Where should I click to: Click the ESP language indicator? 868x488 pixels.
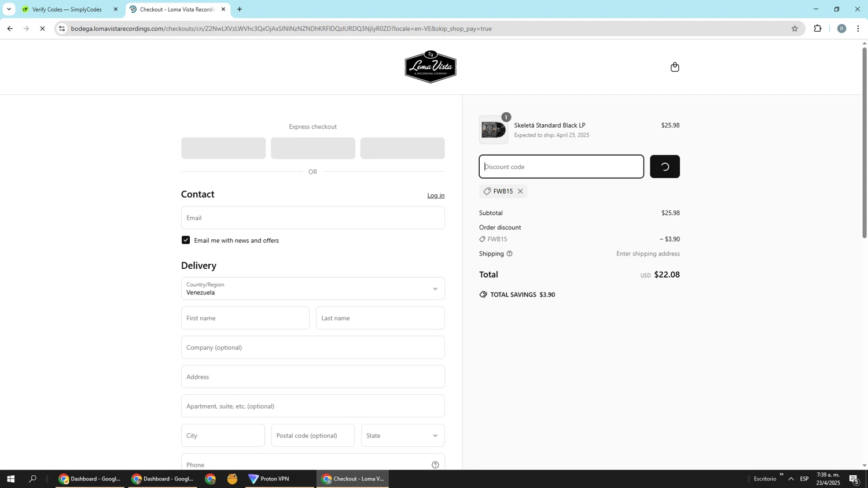click(804, 479)
